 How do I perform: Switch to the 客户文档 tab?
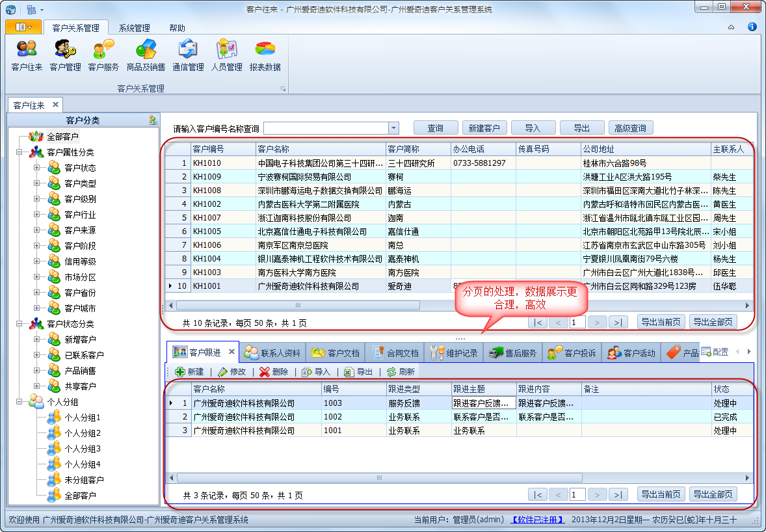(x=336, y=352)
